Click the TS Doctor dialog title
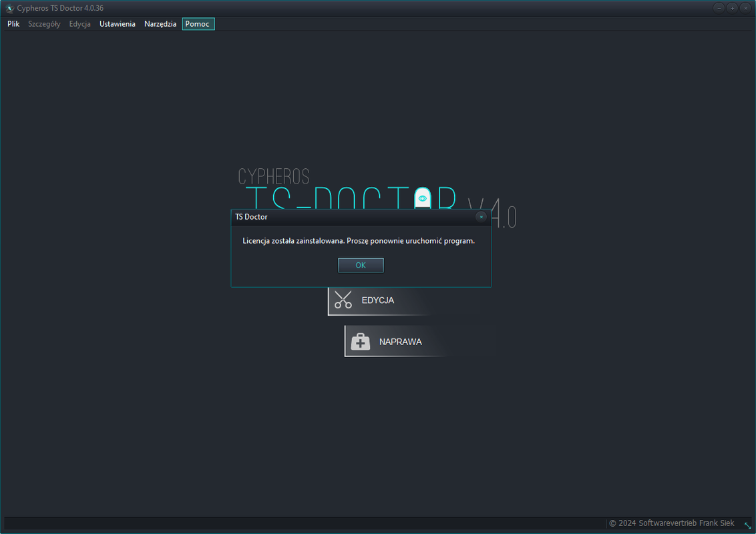The width and height of the screenshot is (756, 534). pos(251,217)
